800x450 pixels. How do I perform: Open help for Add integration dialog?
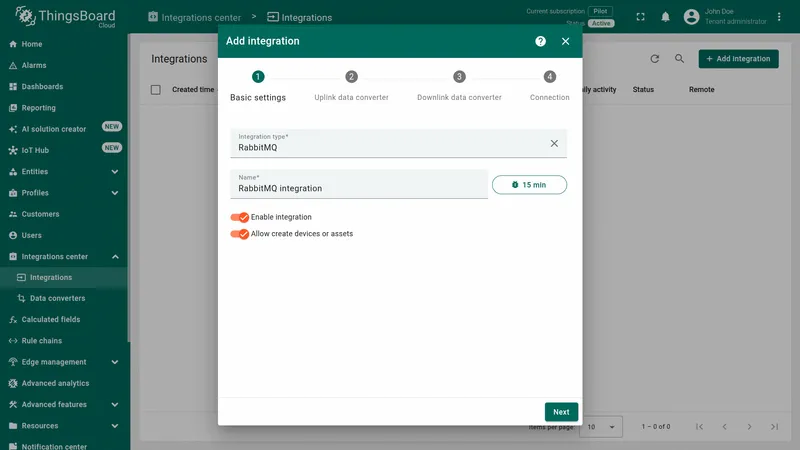point(540,41)
